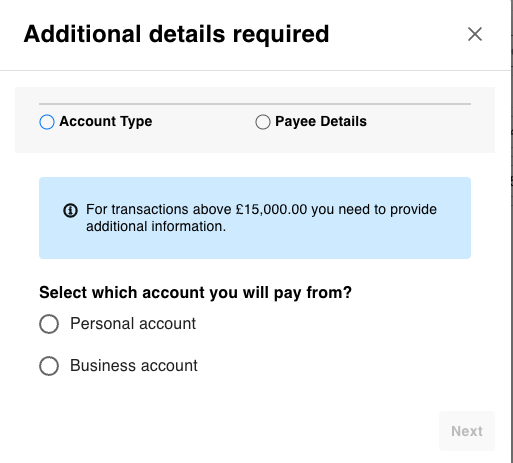Screen dimensions: 513x463
Task: Click 'Select which account you will pay from?' heading
Action: point(195,293)
